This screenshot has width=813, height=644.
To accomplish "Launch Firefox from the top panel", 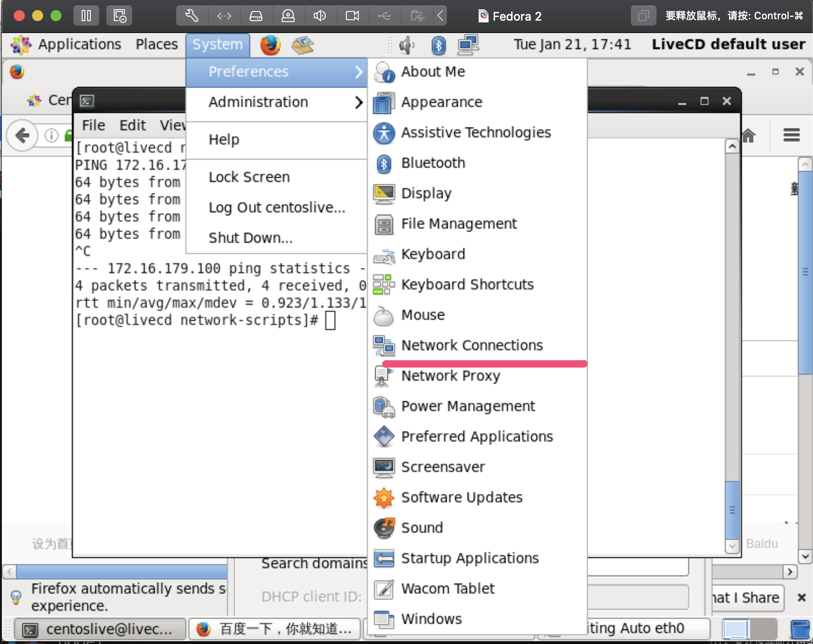I will click(270, 45).
